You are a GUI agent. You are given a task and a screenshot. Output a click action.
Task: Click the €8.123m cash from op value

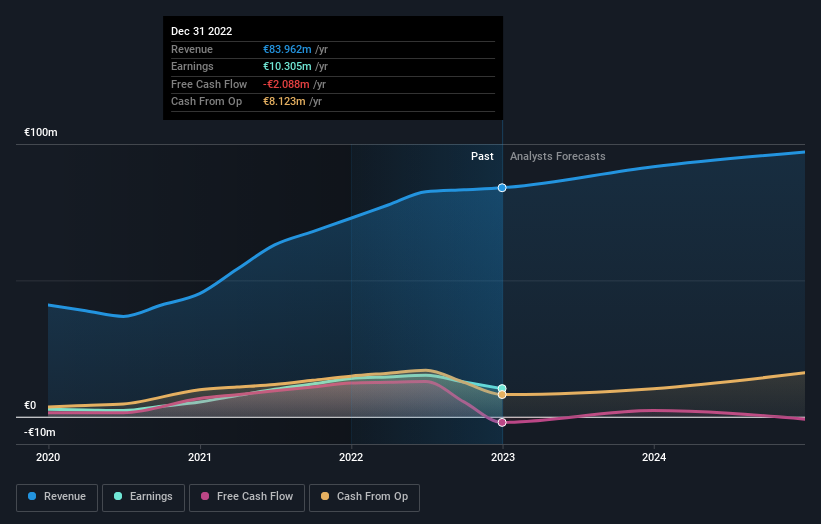tap(284, 102)
